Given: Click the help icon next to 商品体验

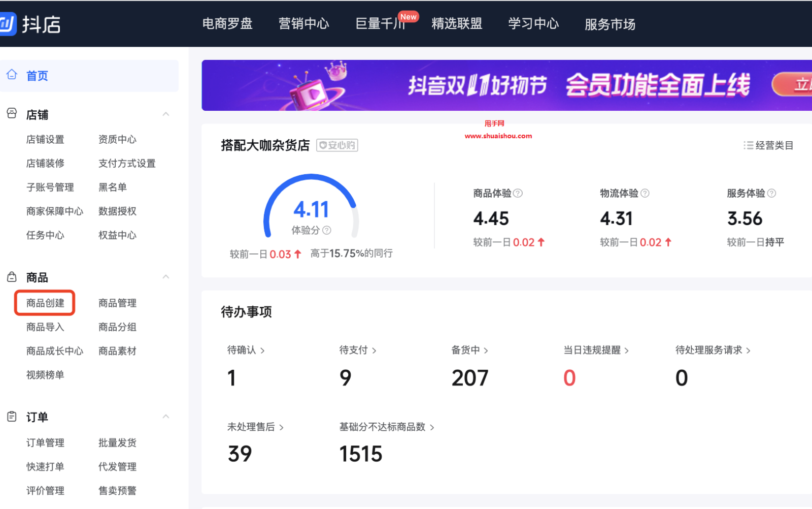Looking at the screenshot, I should (x=518, y=193).
